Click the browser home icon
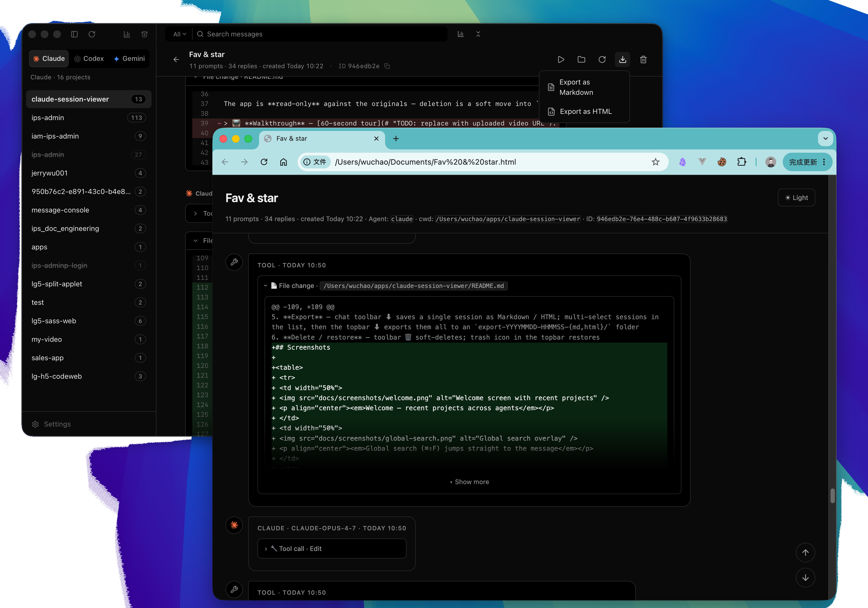 tap(284, 162)
